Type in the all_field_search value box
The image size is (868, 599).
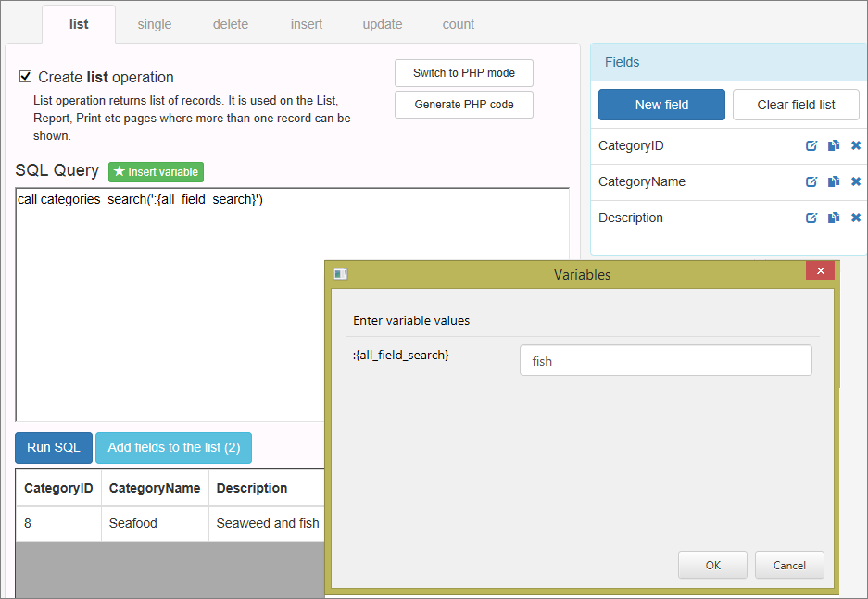(665, 360)
